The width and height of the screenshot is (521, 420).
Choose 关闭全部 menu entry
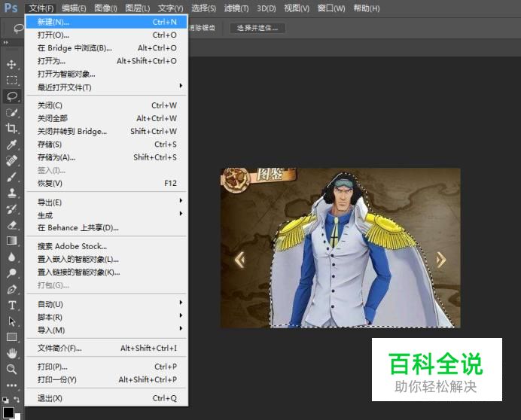click(x=106, y=118)
